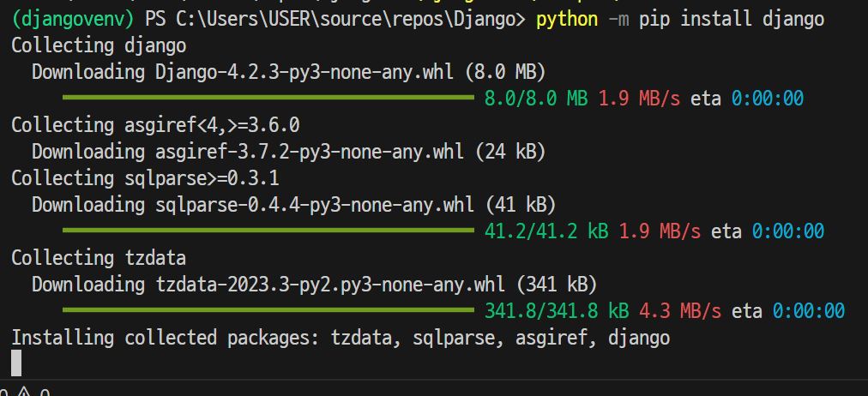Click the 'pip install django' command text
The image size is (868, 396).
[x=732, y=20]
